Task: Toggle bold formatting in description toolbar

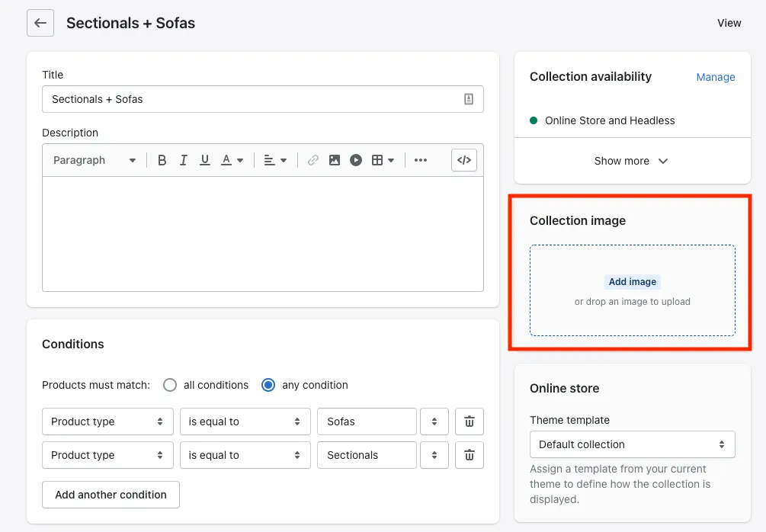Action: coord(162,160)
